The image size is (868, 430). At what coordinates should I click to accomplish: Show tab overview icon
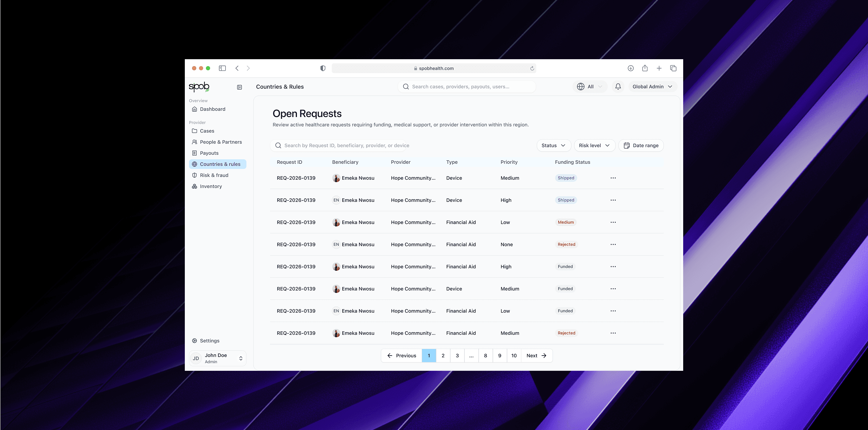pos(673,68)
